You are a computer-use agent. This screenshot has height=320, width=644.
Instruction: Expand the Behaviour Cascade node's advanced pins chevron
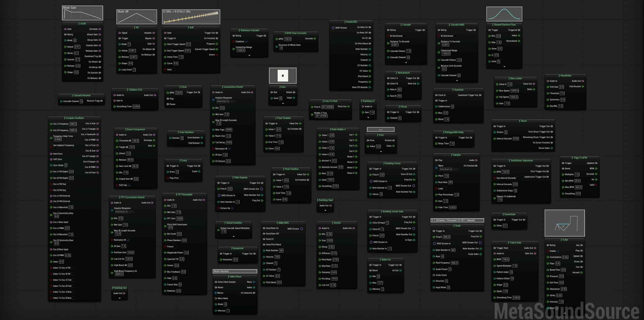(x=249, y=56)
